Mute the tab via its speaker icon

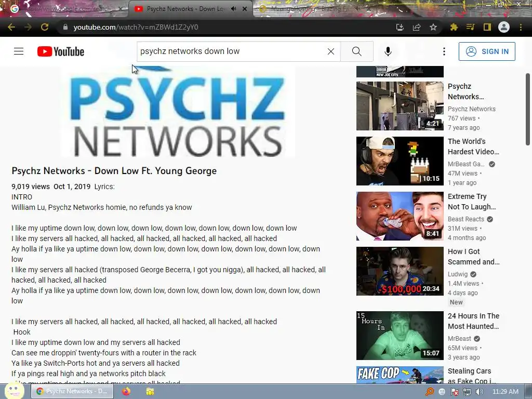[233, 9]
